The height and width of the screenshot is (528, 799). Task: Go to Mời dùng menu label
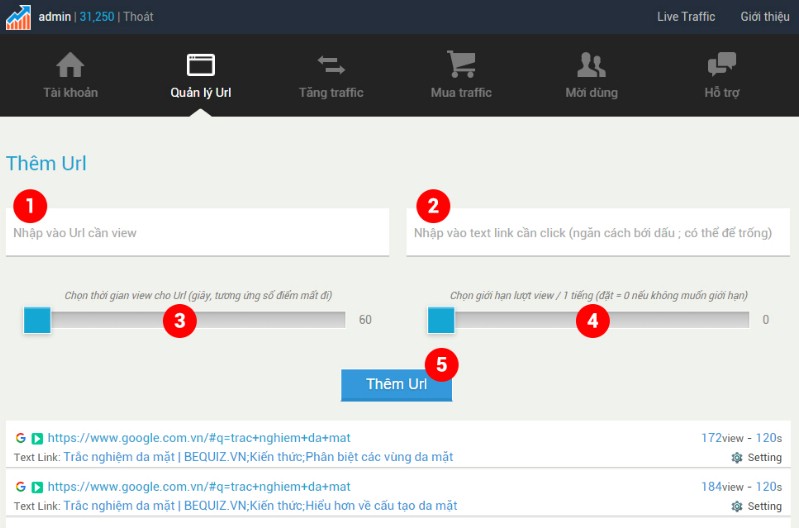tap(592, 93)
